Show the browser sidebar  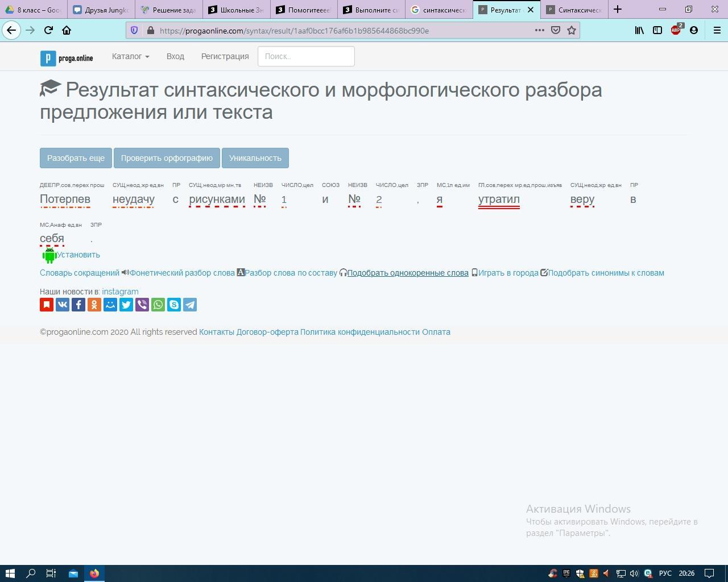pos(657,30)
